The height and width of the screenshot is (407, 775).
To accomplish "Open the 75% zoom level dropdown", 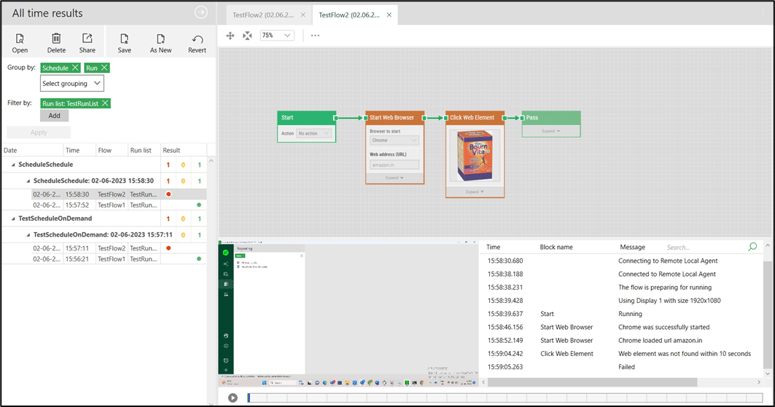I will [x=277, y=36].
